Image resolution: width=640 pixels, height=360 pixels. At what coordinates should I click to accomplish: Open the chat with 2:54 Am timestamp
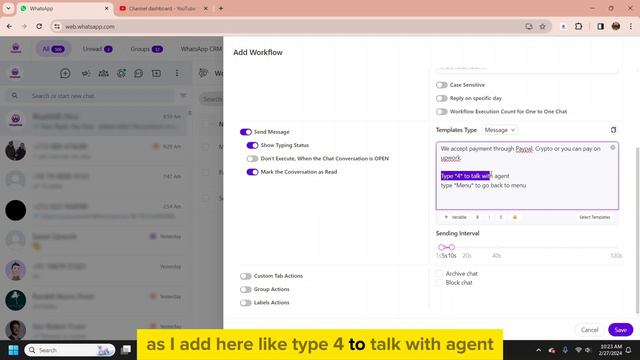(94, 210)
